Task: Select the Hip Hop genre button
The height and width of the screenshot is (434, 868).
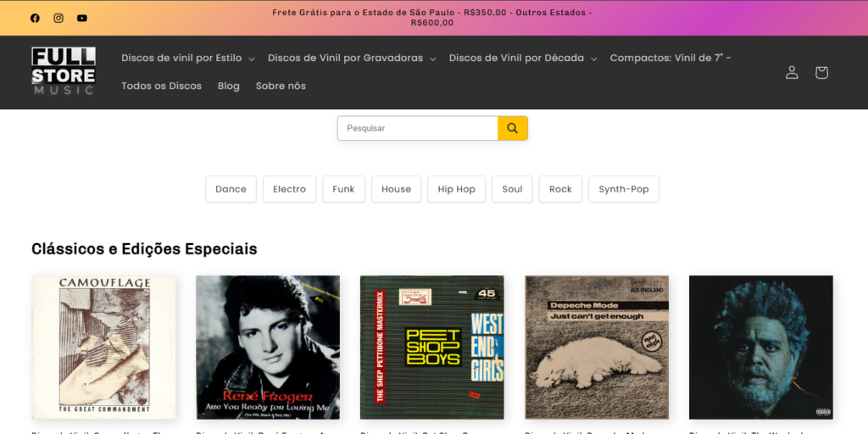Action: (x=456, y=189)
